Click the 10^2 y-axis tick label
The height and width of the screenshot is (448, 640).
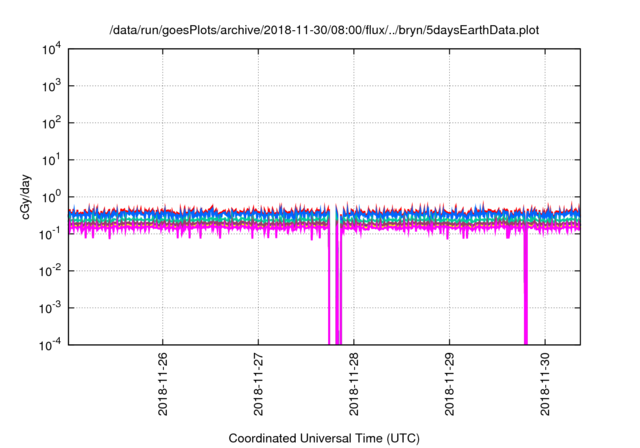click(52, 123)
